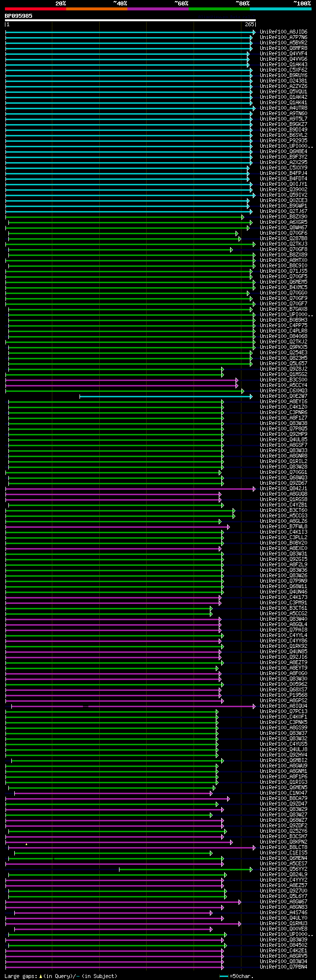The image size is (316, 980).
Task: Click the orange ~40% legend bar
Action: (x=96, y=8)
